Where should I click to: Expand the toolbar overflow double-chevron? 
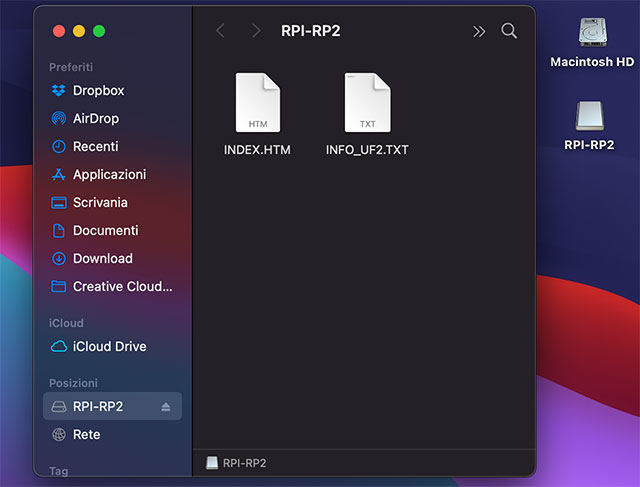click(479, 31)
